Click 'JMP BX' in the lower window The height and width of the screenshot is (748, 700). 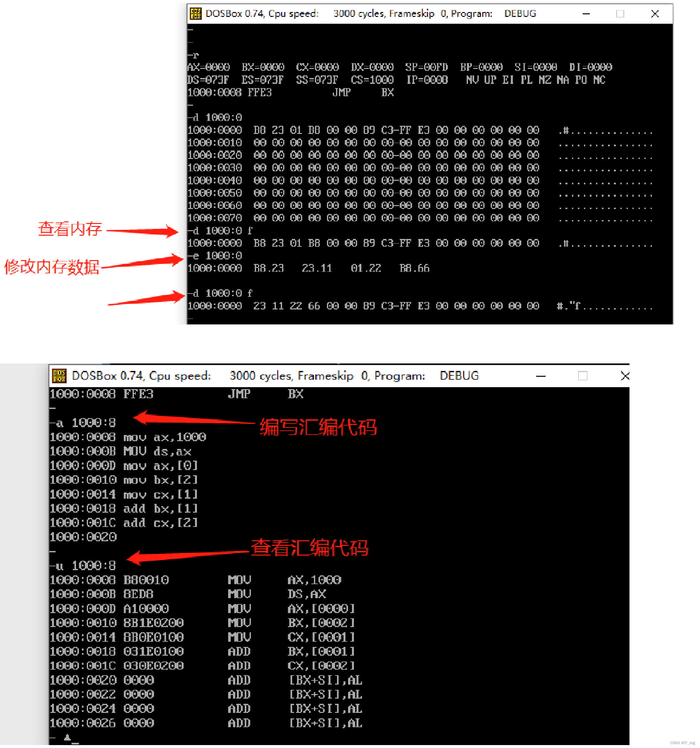(x=266, y=394)
